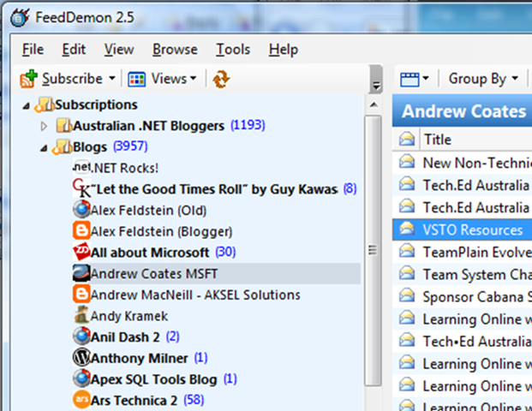Click the Ars Technica 2 feed icon
This screenshot has width=532, height=411.
[x=81, y=399]
